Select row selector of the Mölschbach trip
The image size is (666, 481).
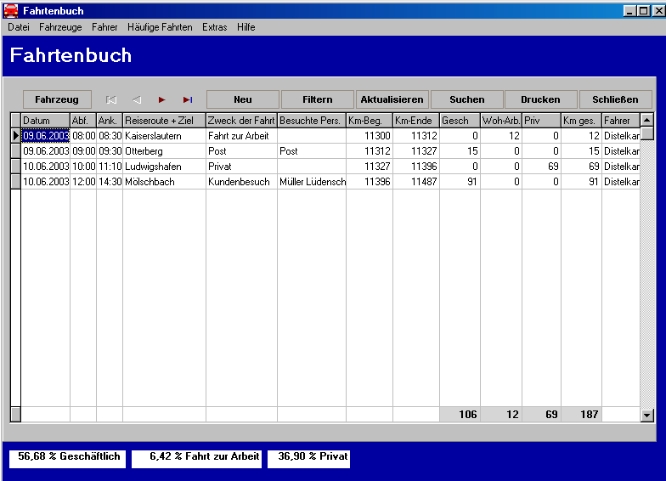tap(15, 181)
